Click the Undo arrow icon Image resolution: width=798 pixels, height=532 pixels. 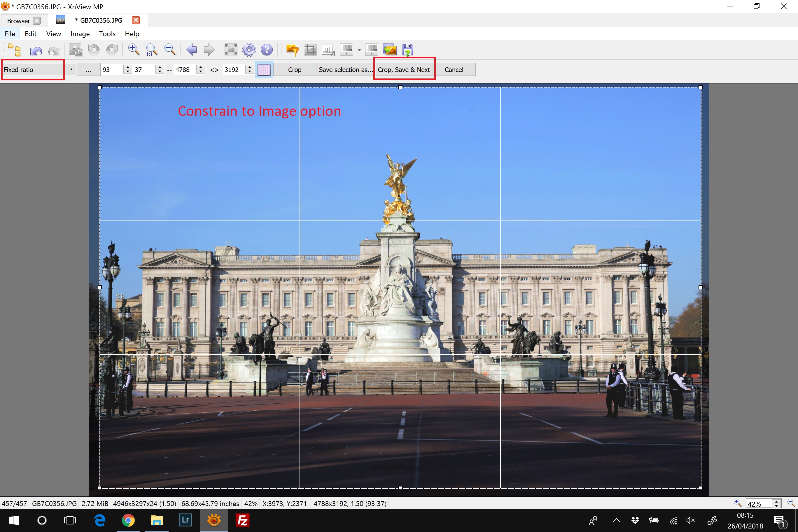[36, 50]
